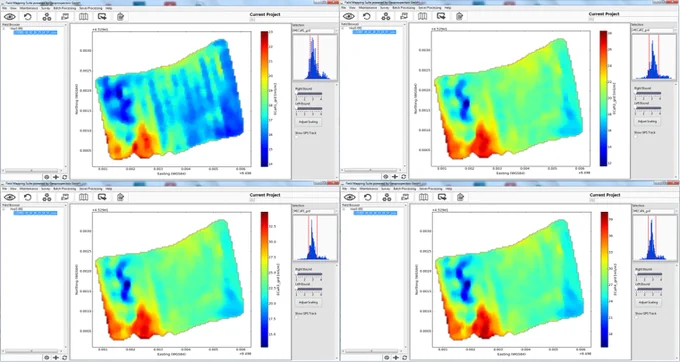Click the trash bin icon in top-right window
This screenshot has height=362, width=680.
[460, 16]
